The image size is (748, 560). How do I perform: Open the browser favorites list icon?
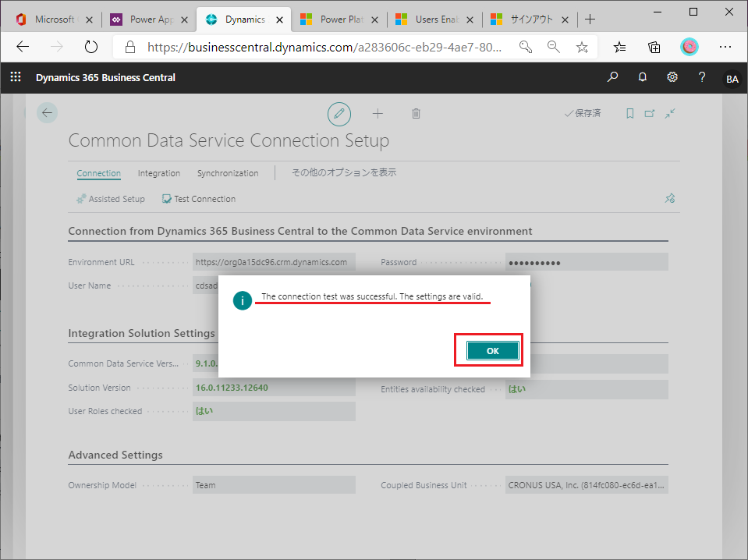click(x=619, y=47)
